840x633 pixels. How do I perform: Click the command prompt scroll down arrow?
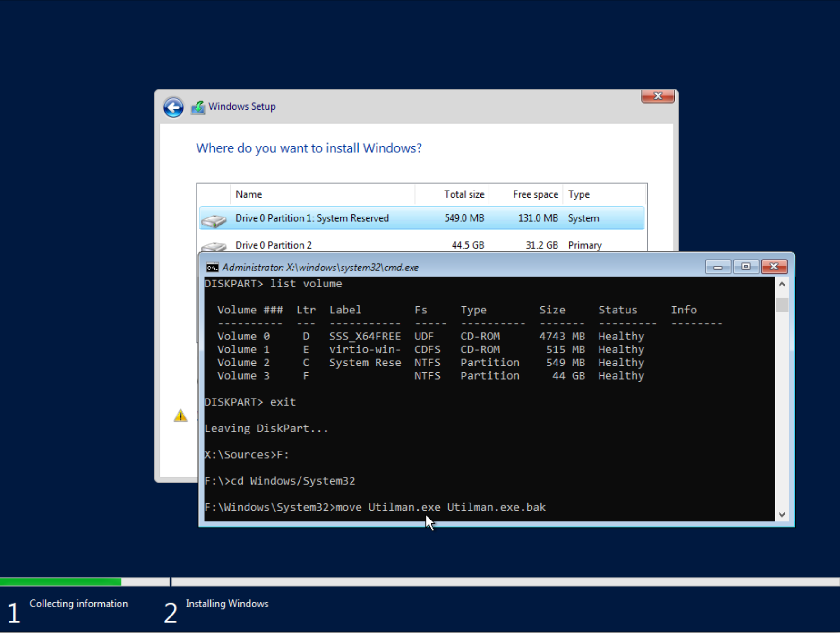782,515
